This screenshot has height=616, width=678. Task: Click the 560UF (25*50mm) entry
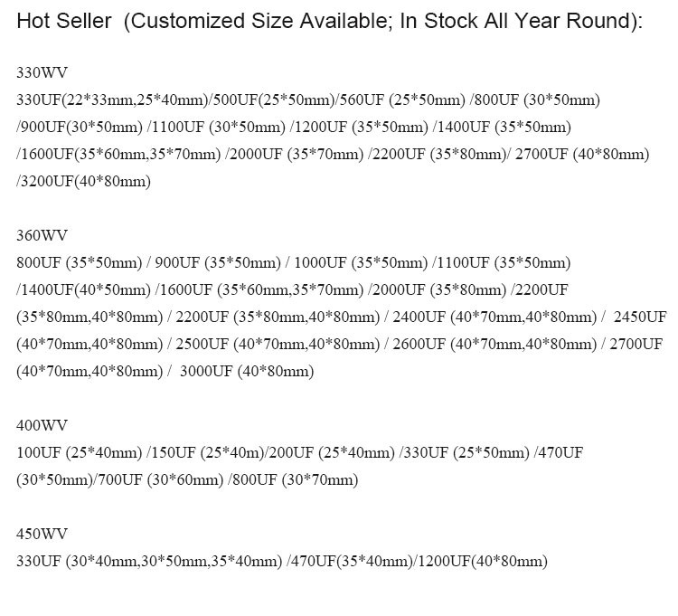[403, 100]
